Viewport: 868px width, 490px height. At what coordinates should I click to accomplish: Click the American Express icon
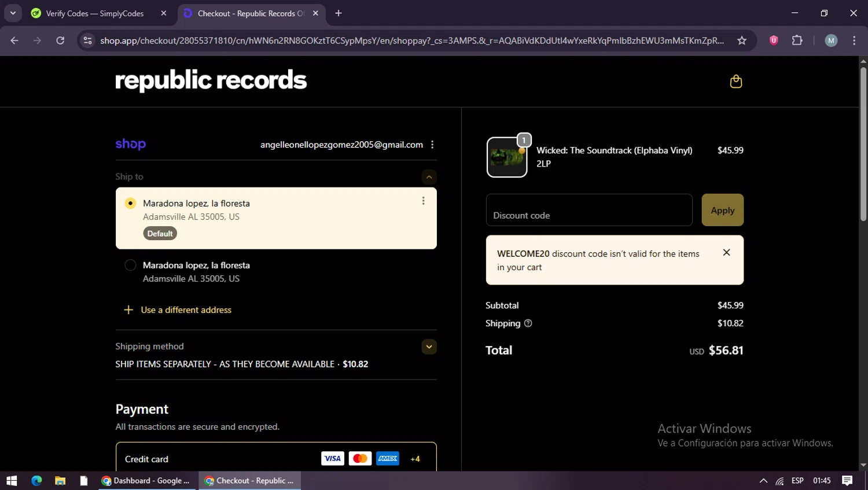[x=388, y=459]
